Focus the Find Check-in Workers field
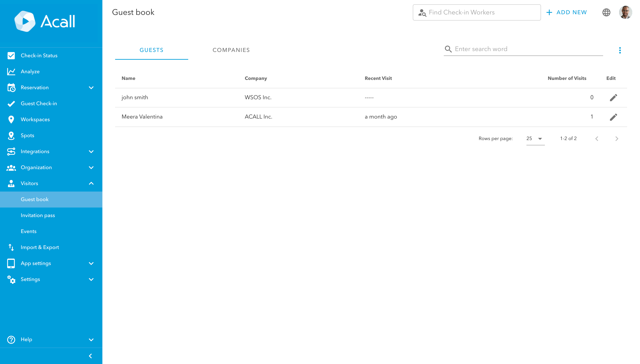640x364 pixels. click(477, 12)
